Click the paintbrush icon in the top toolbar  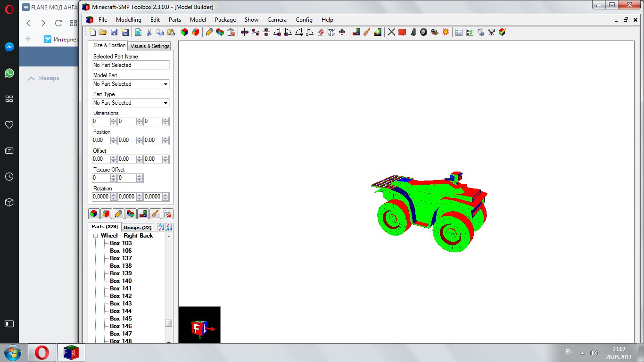click(x=367, y=32)
